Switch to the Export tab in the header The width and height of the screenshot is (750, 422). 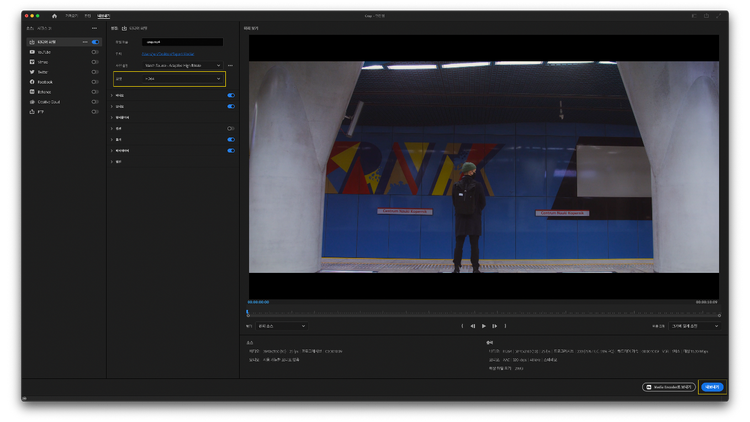[102, 16]
